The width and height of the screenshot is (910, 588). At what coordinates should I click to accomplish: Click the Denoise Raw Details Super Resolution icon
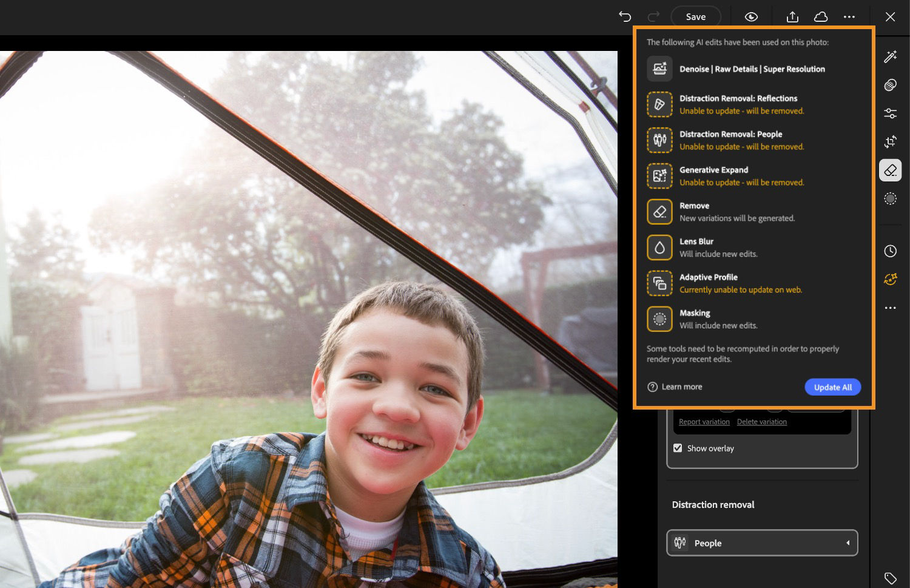[x=659, y=69]
